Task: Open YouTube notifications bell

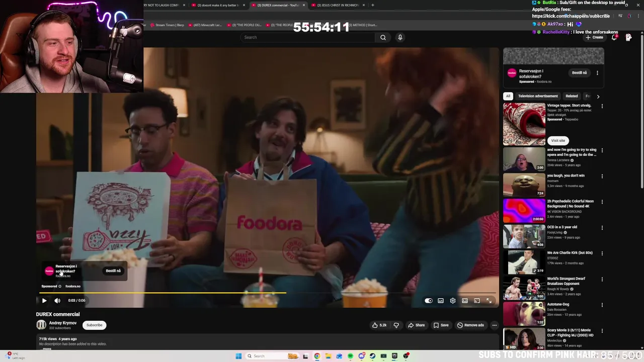Action: point(614,37)
